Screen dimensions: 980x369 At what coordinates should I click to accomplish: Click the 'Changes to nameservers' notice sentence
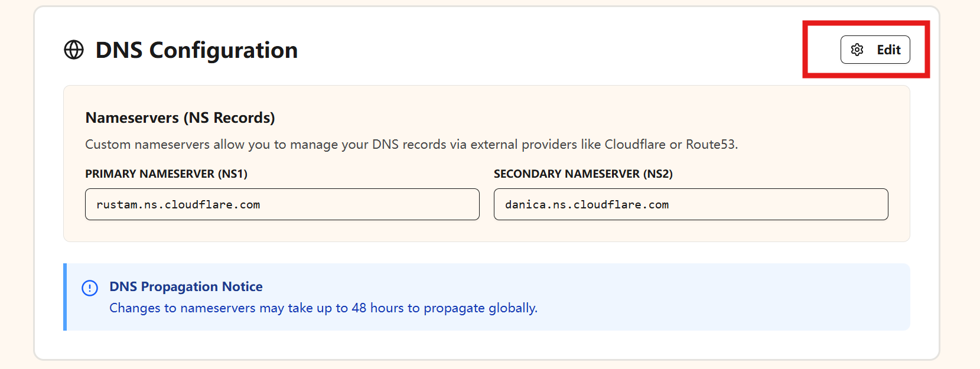point(323,308)
